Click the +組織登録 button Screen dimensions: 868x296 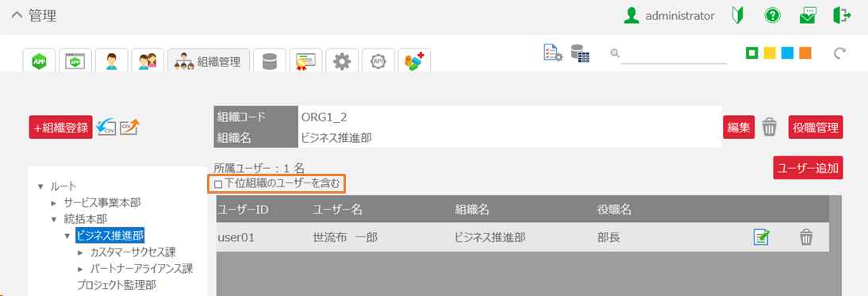[61, 127]
